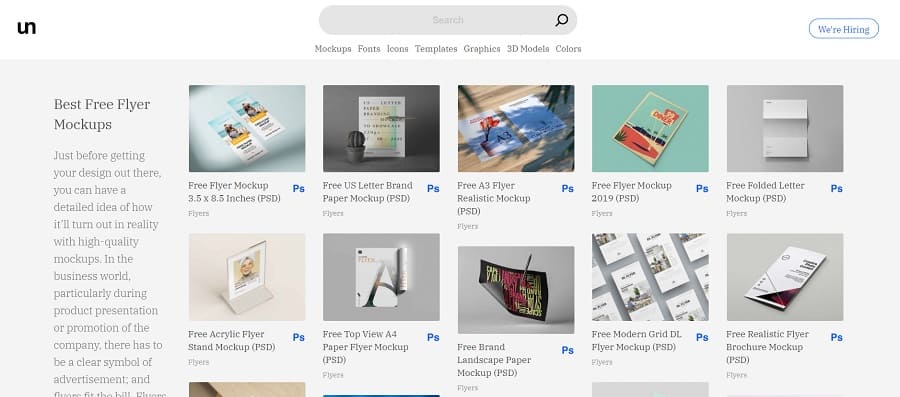Open the un logo home link
The width and height of the screenshot is (900, 397).
(26, 28)
